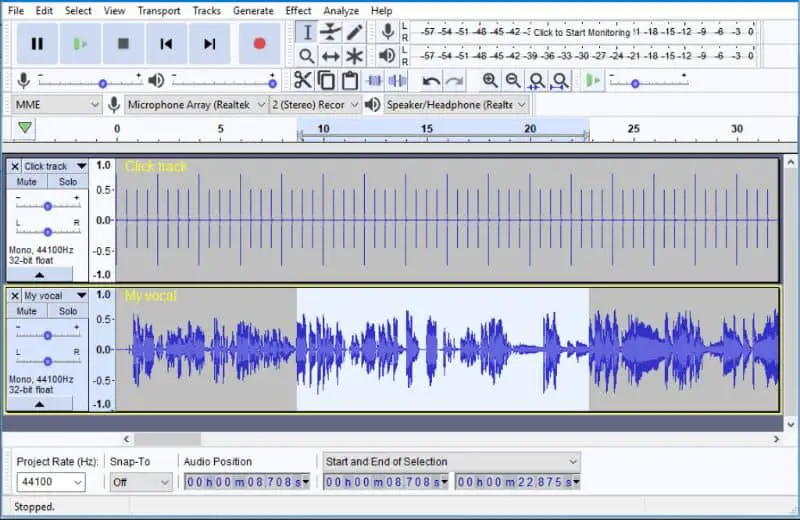
Task: Click the Click to Start Monitoring meter
Action: pos(581,32)
